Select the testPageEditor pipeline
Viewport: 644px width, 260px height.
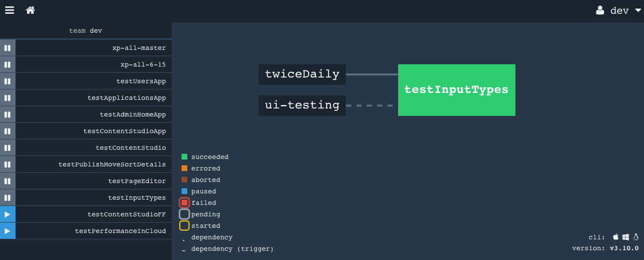94,181
